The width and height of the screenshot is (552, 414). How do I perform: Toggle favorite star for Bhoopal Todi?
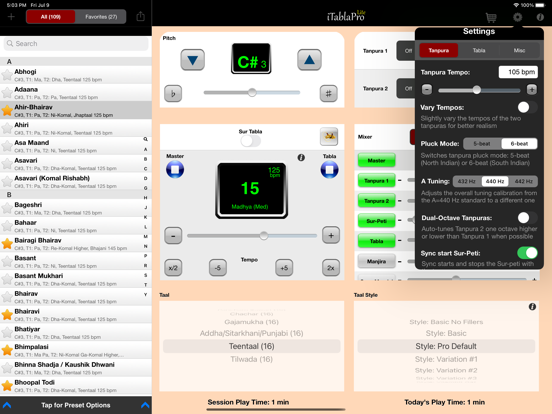tap(7, 385)
